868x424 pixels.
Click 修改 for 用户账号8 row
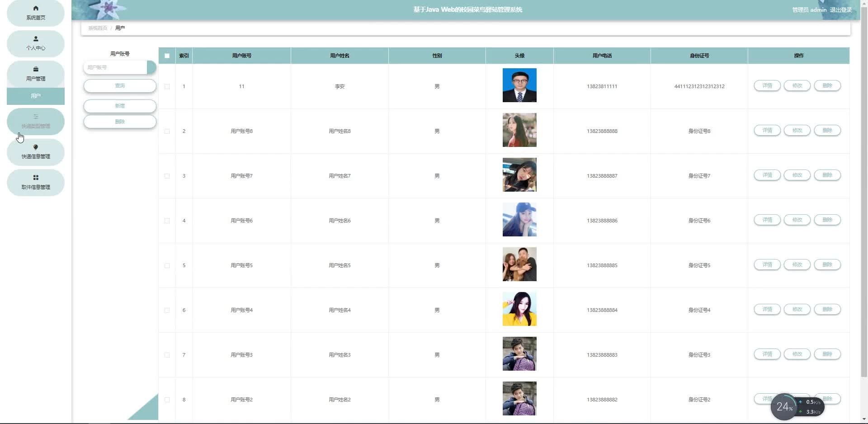point(797,130)
